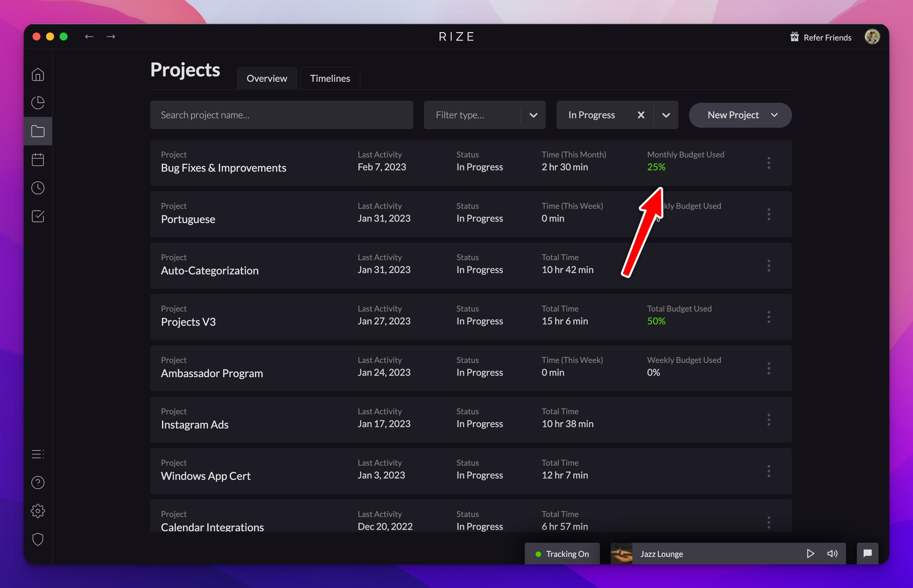
Task: Go forward using the right arrow
Action: pos(111,36)
